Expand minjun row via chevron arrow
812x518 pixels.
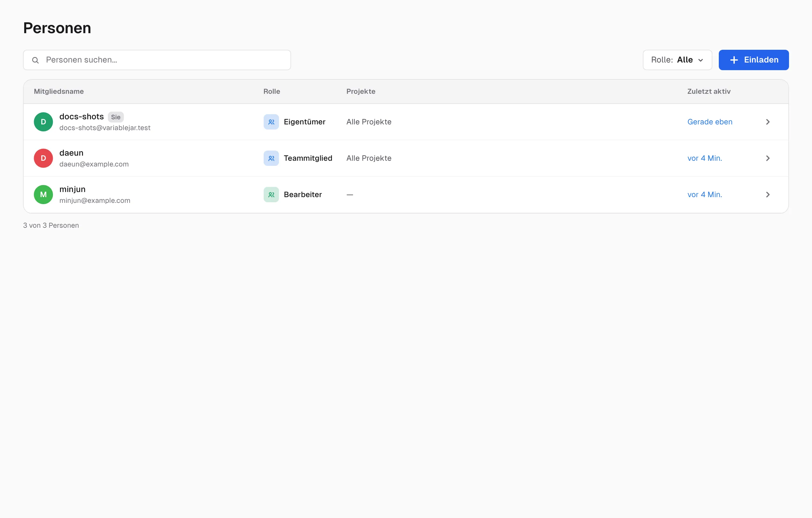click(x=768, y=195)
